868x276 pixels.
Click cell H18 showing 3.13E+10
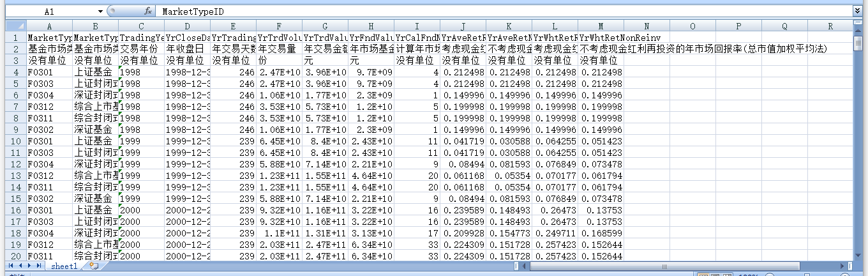pyautogui.click(x=371, y=233)
